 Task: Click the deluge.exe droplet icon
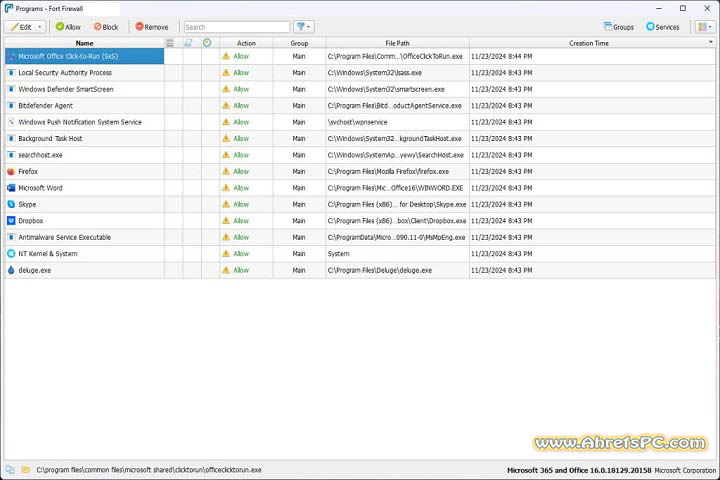[x=11, y=270]
